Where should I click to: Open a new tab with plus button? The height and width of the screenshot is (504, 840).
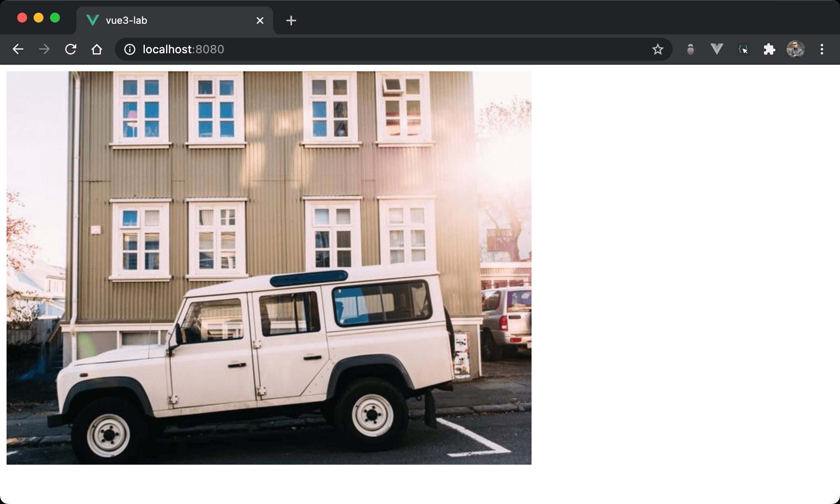coord(291,20)
